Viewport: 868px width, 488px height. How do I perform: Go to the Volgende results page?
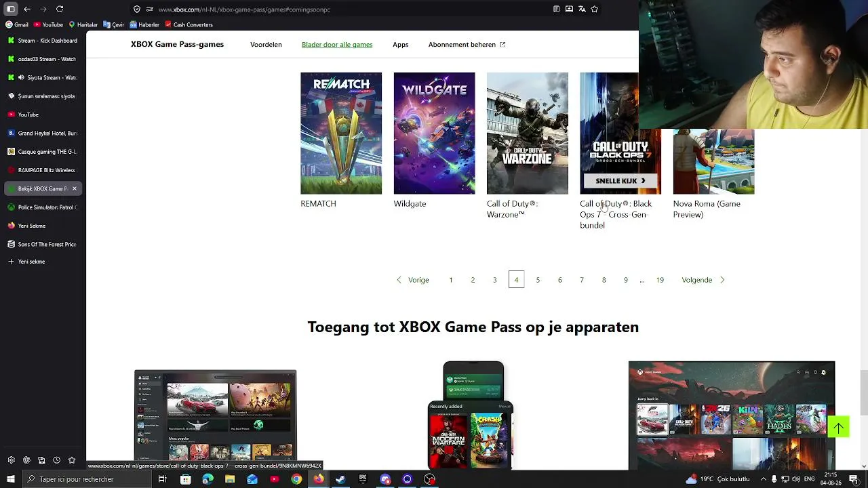pos(703,280)
